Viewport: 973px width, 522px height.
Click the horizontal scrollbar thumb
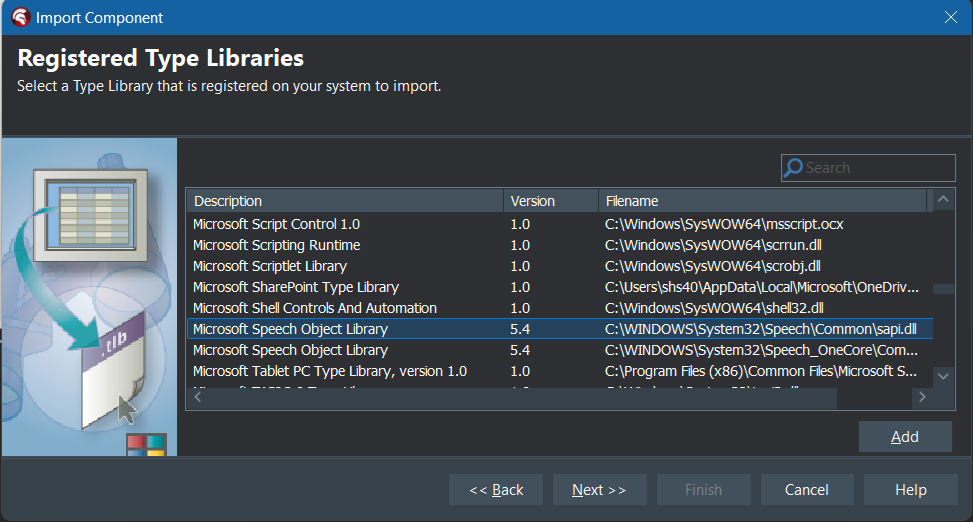(x=521, y=397)
